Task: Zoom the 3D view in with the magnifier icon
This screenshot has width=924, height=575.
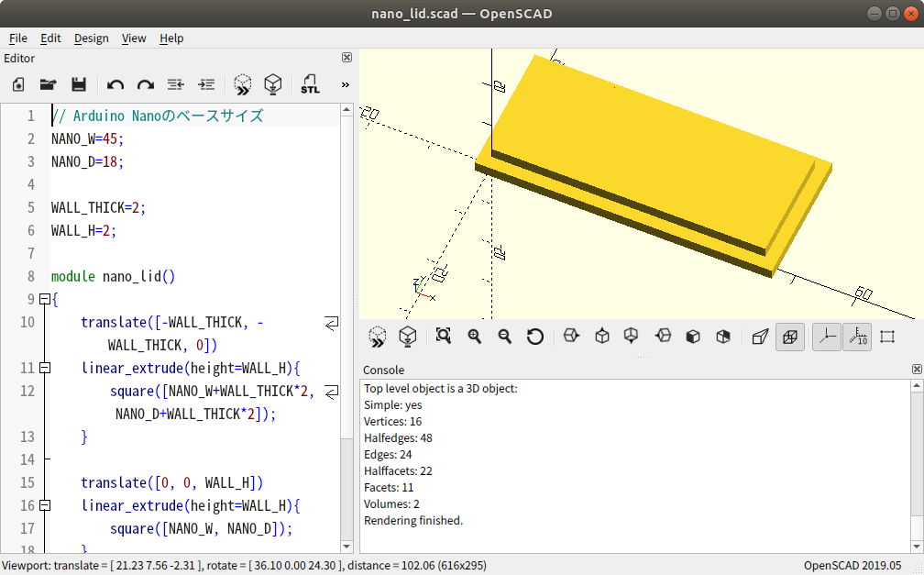Action: coord(474,337)
